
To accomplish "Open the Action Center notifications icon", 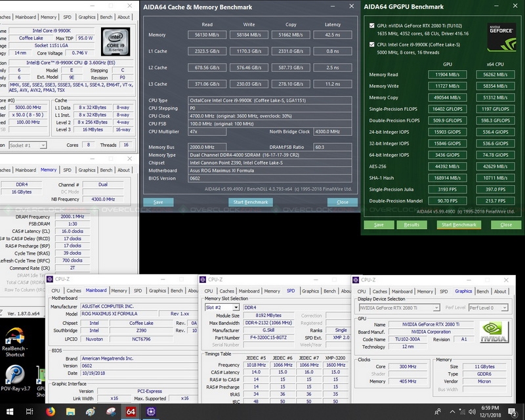I will click(x=513, y=412).
